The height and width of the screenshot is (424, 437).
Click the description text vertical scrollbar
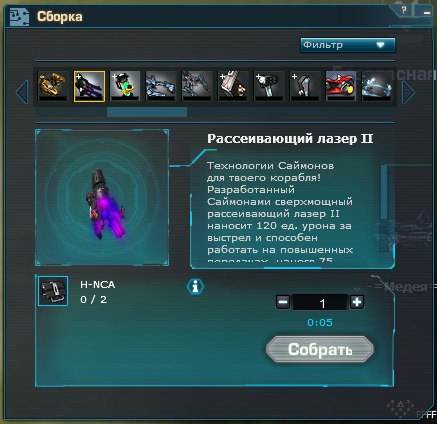click(x=384, y=192)
